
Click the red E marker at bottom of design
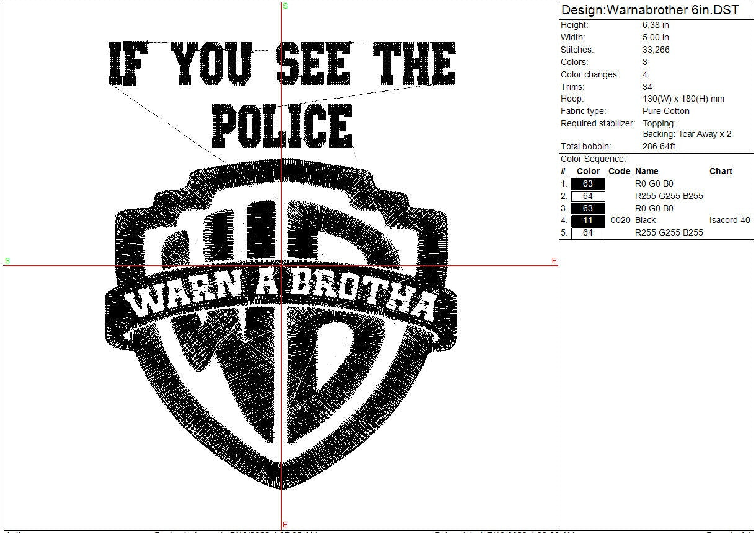[285, 525]
